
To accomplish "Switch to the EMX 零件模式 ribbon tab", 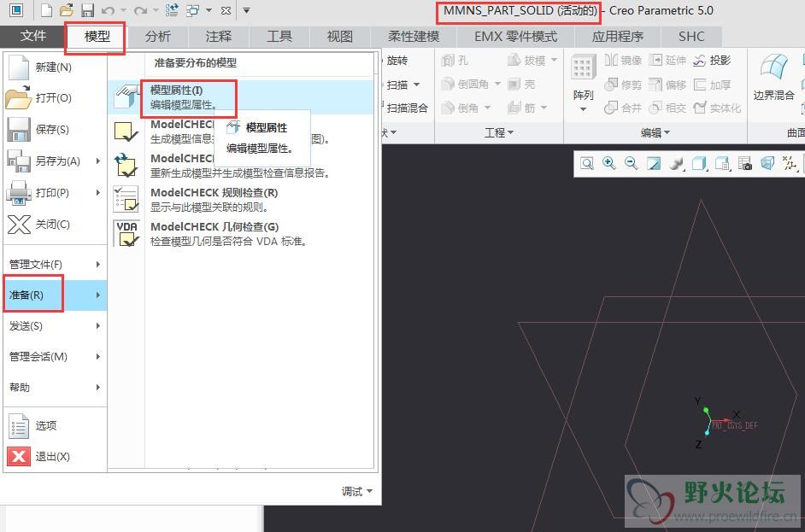I will [516, 37].
